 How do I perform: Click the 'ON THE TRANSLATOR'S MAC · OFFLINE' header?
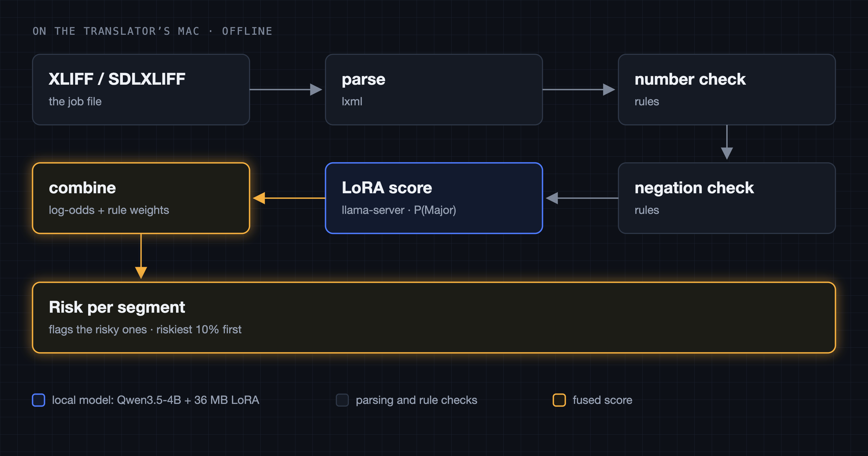[x=152, y=31]
